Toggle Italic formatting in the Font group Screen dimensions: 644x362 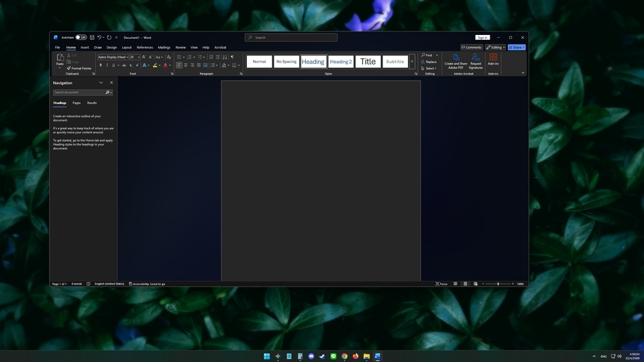106,65
